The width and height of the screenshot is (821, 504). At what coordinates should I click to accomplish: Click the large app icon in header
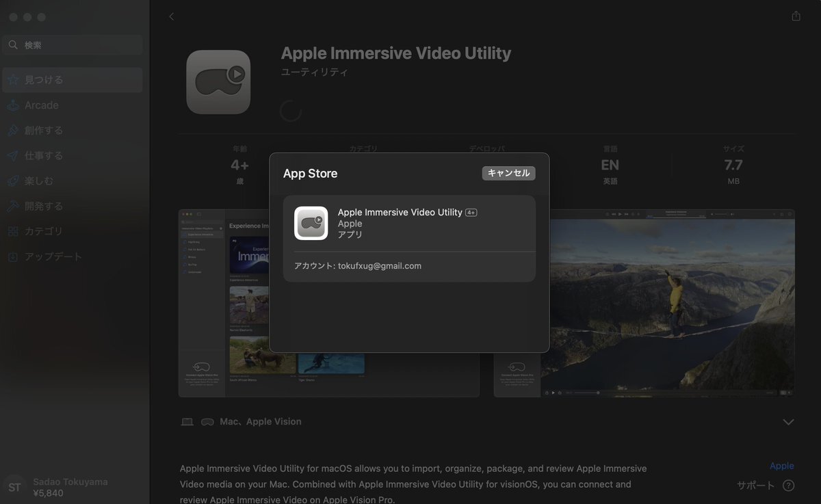[x=218, y=82]
